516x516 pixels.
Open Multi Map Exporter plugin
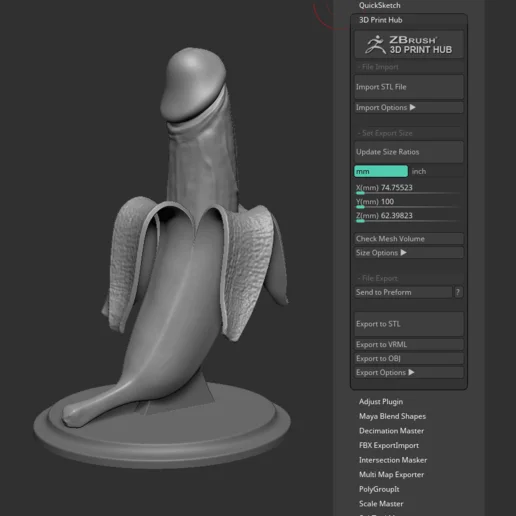tap(391, 475)
